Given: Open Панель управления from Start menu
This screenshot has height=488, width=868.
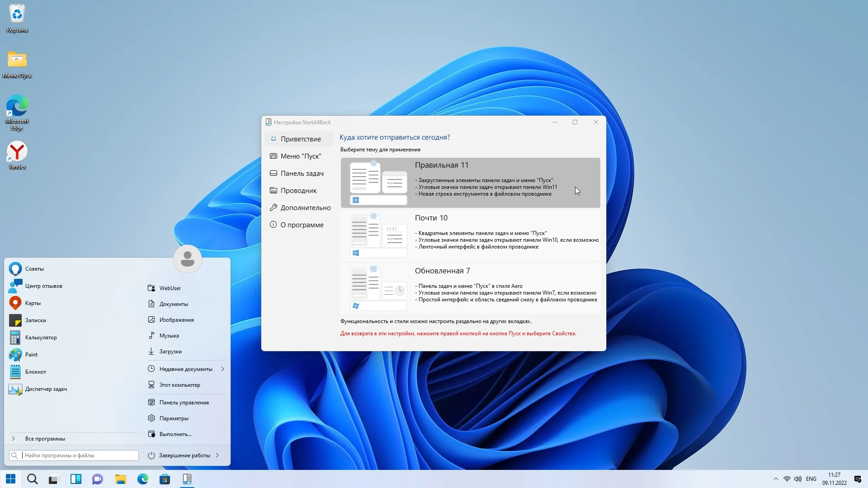Looking at the screenshot, I should [183, 403].
